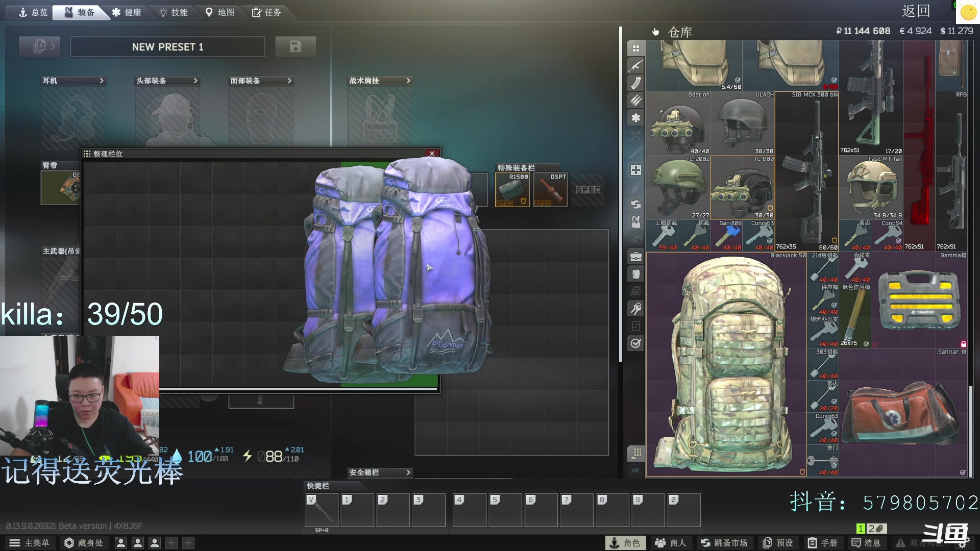Image resolution: width=980 pixels, height=551 pixels.
Task: Select the all-items grid filter in stash sidebar
Action: tap(636, 48)
